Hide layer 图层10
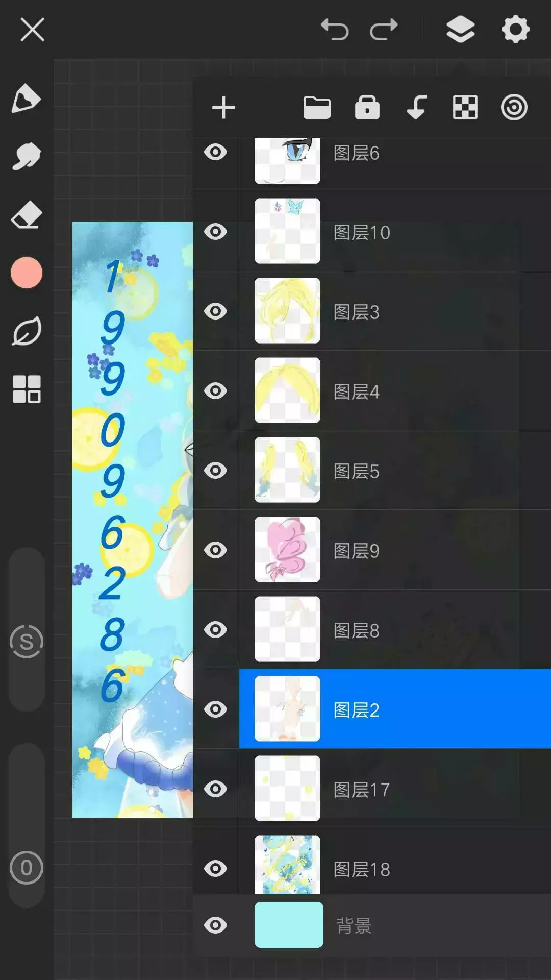 click(215, 232)
